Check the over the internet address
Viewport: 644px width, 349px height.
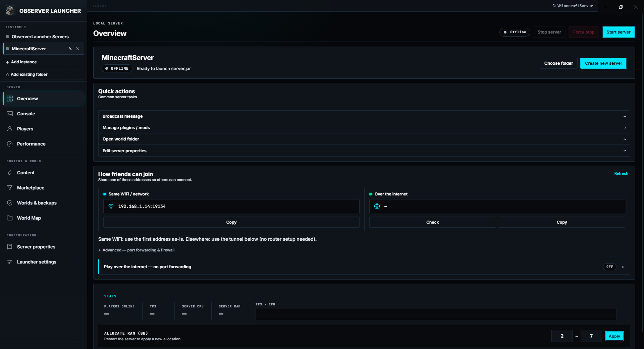[x=432, y=222]
